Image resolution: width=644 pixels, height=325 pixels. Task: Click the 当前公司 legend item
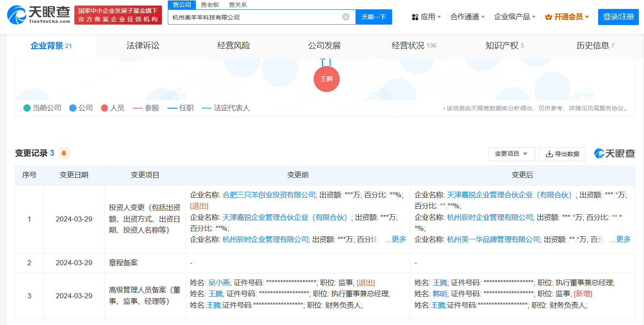[x=42, y=108]
